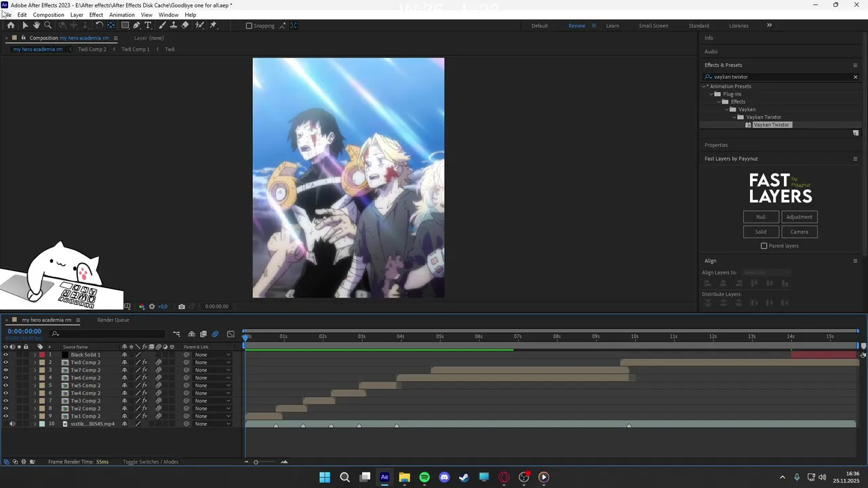Image resolution: width=868 pixels, height=488 pixels.
Task: Hide the Black Solid 1 layer
Action: pyautogui.click(x=5, y=354)
